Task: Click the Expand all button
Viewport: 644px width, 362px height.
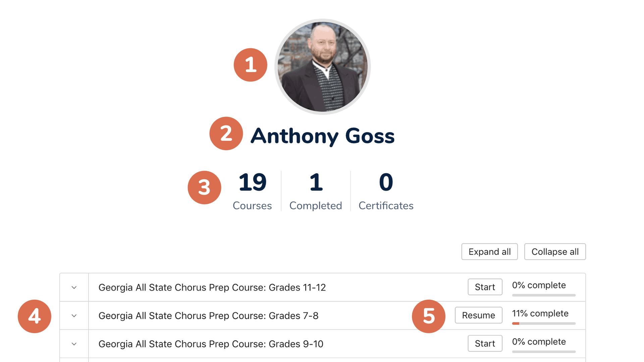Action: click(489, 252)
